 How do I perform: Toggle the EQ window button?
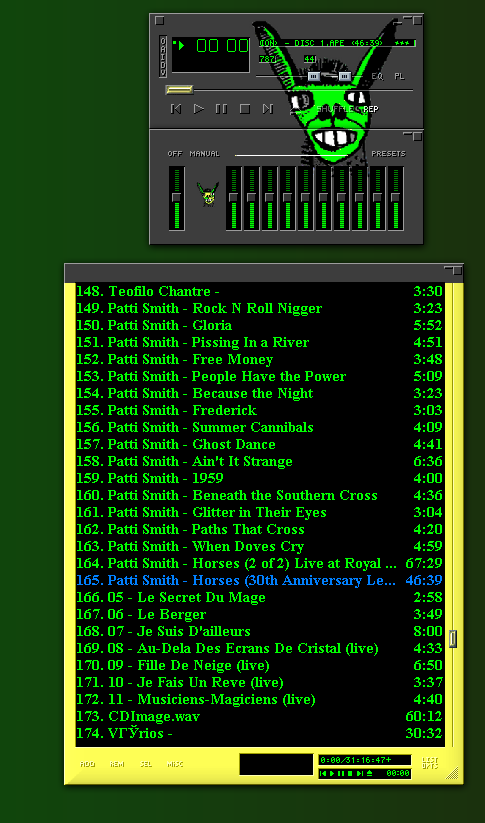click(x=377, y=76)
